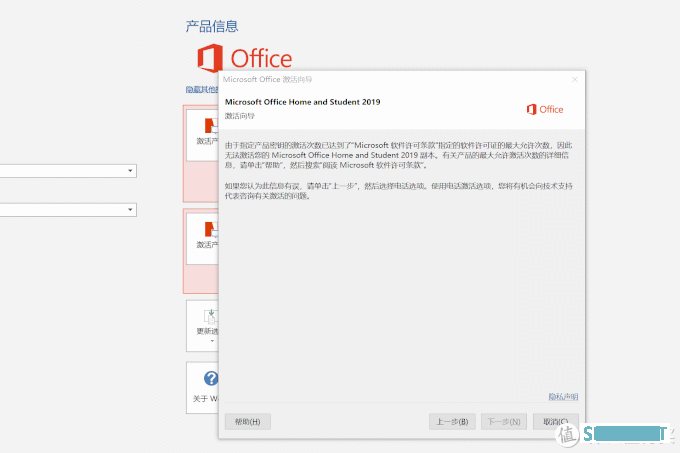This screenshot has height=453, width=680.
Task: Open the 关于 Word about tile
Action: [203, 388]
